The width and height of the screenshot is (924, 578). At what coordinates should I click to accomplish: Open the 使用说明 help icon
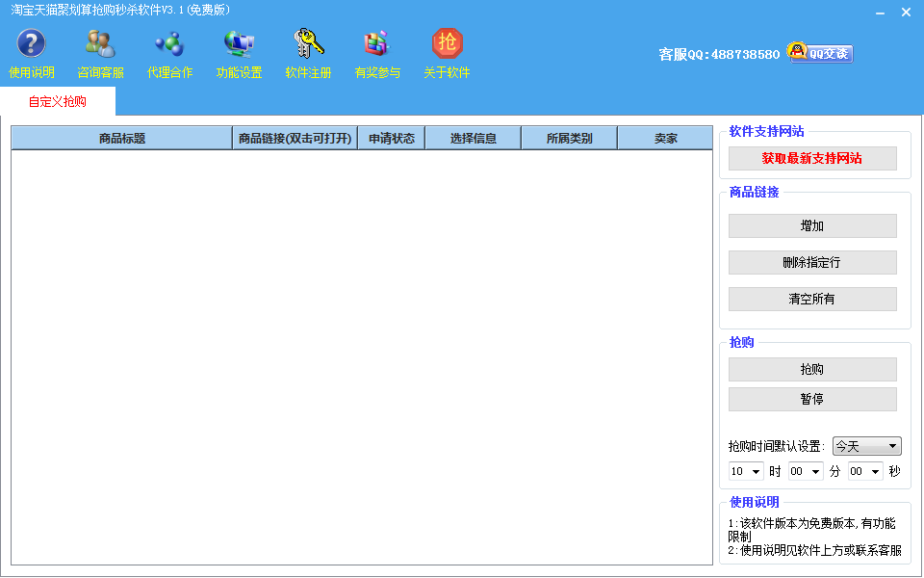pyautogui.click(x=31, y=44)
